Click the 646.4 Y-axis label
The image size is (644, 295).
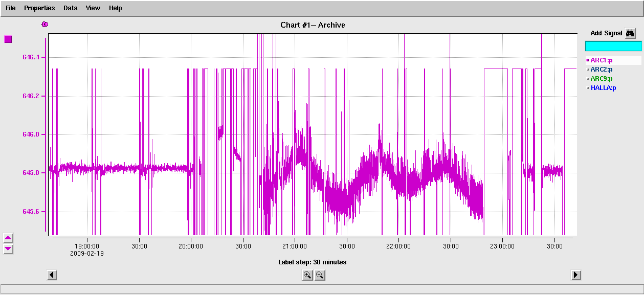pyautogui.click(x=31, y=58)
